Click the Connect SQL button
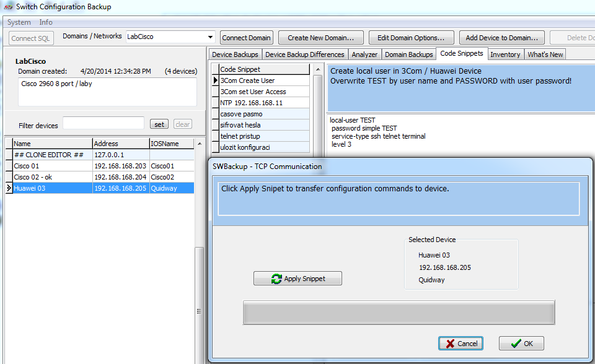Image resolution: width=595 pixels, height=364 pixels. tap(30, 38)
